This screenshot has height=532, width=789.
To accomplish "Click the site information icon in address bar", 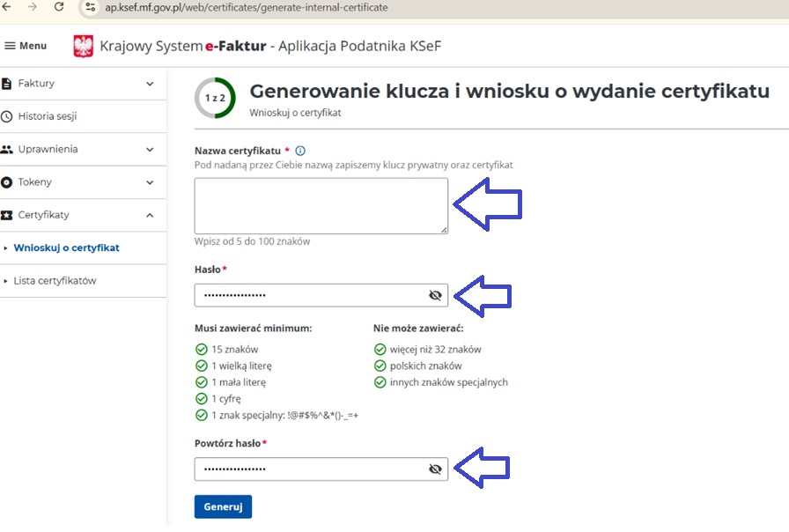I will pos(90,7).
